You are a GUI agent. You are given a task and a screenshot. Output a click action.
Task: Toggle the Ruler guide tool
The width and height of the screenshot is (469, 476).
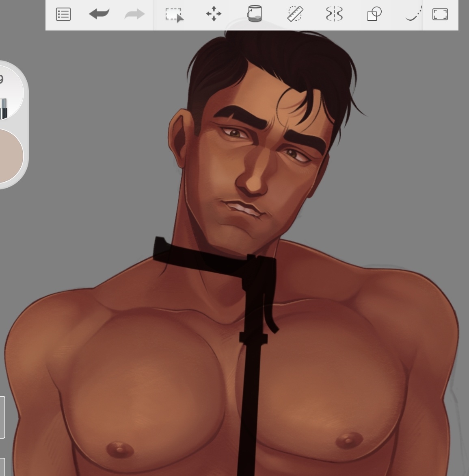(x=295, y=14)
